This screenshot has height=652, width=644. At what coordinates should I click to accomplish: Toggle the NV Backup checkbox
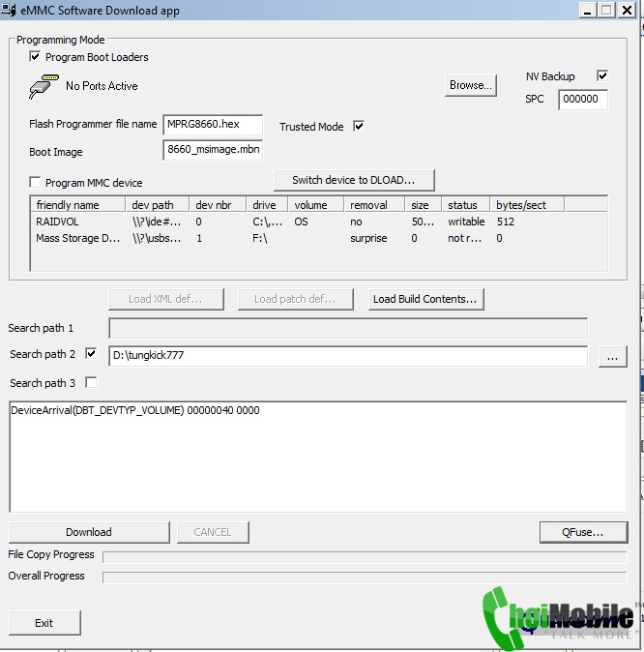(x=602, y=76)
